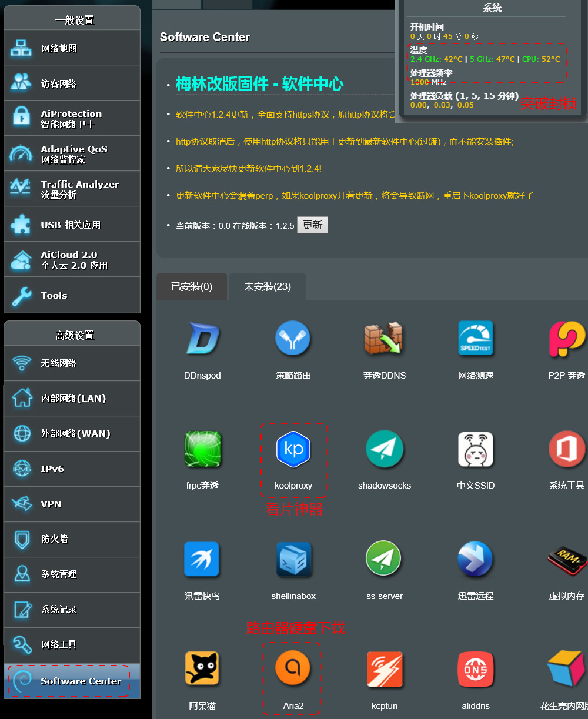This screenshot has height=719, width=588.
Task: Open the 网络地图 sidebar entry
Action: click(x=72, y=47)
